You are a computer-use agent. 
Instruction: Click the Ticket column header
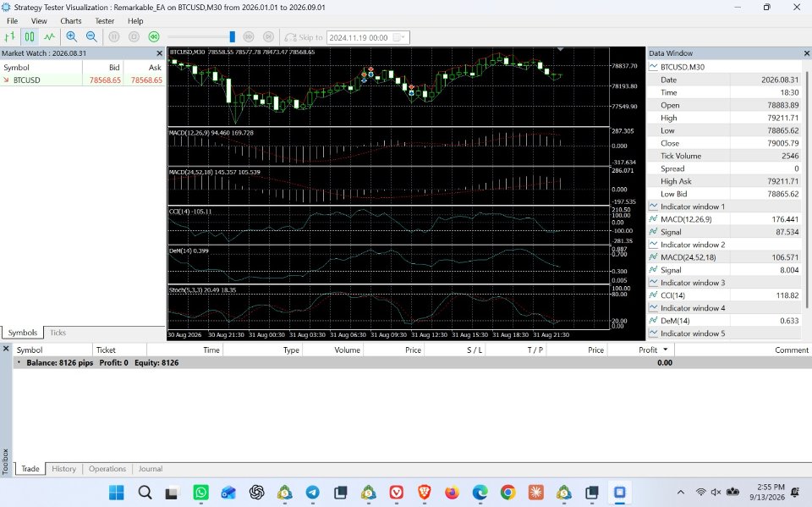pos(119,350)
